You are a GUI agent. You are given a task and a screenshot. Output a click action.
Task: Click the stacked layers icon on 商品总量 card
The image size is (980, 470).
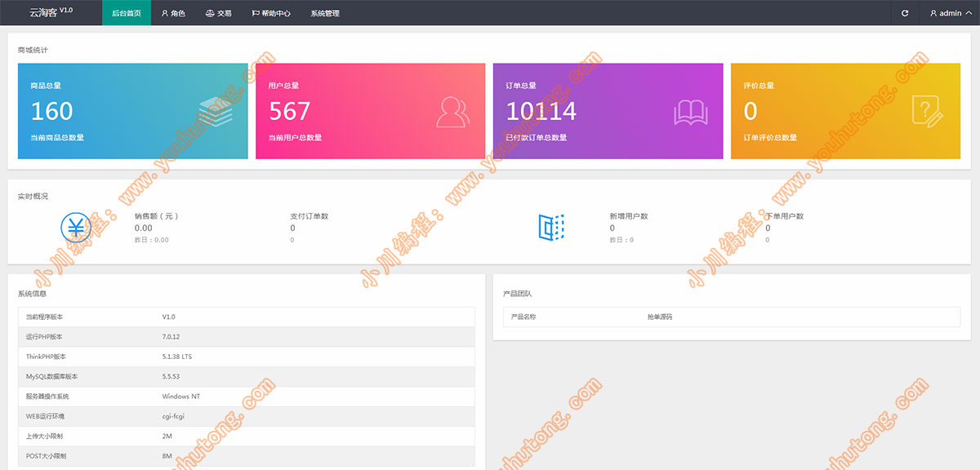[216, 112]
